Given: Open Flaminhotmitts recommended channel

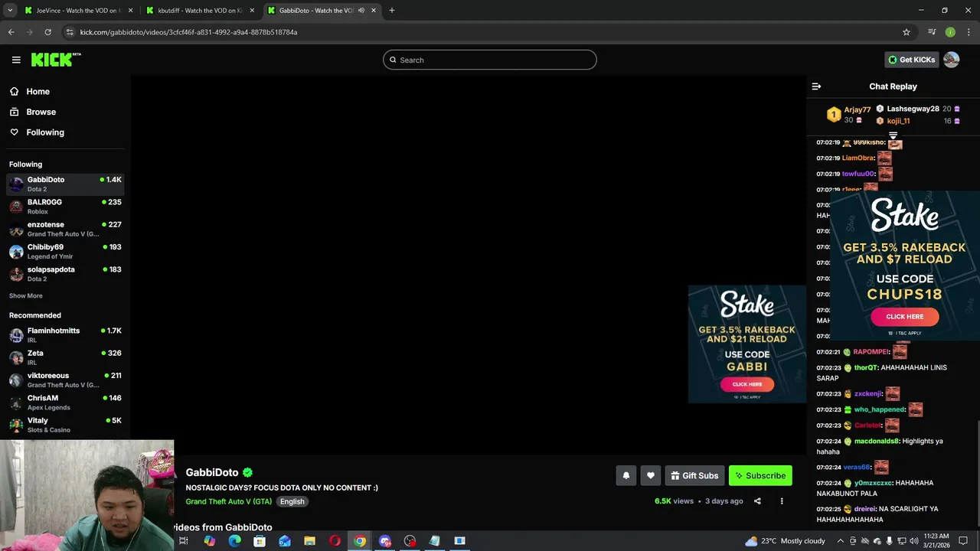Looking at the screenshot, I should pos(65,335).
